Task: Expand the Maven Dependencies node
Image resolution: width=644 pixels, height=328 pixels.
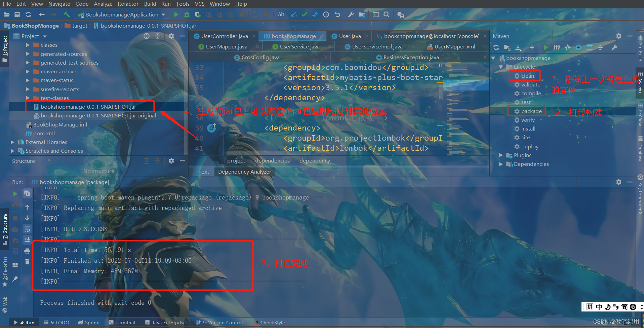Action: point(501,164)
